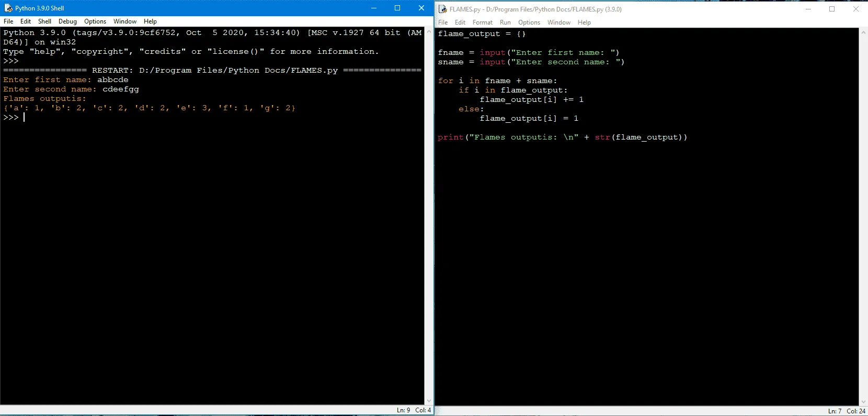The image size is (868, 416).
Task: Click the print statement line in editor
Action: 563,137
